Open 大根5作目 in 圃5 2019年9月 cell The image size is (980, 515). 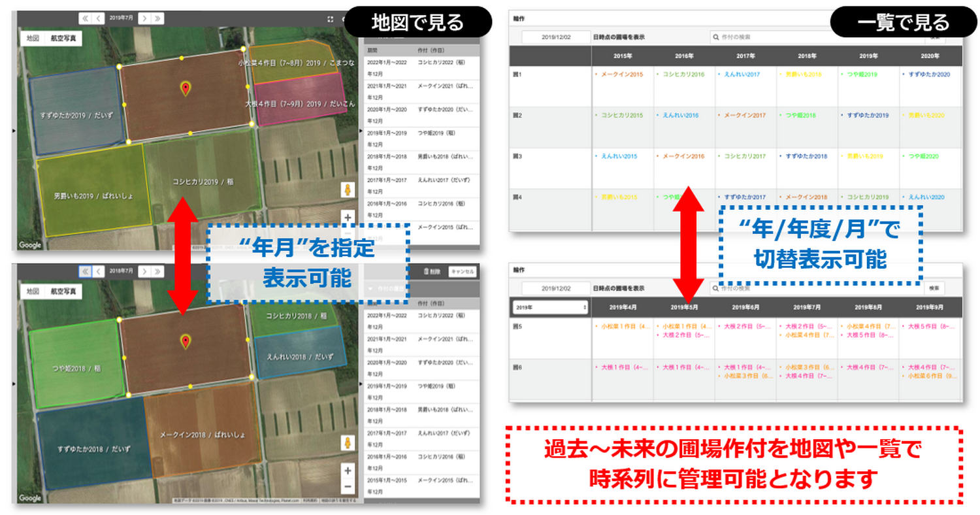pos(930,325)
